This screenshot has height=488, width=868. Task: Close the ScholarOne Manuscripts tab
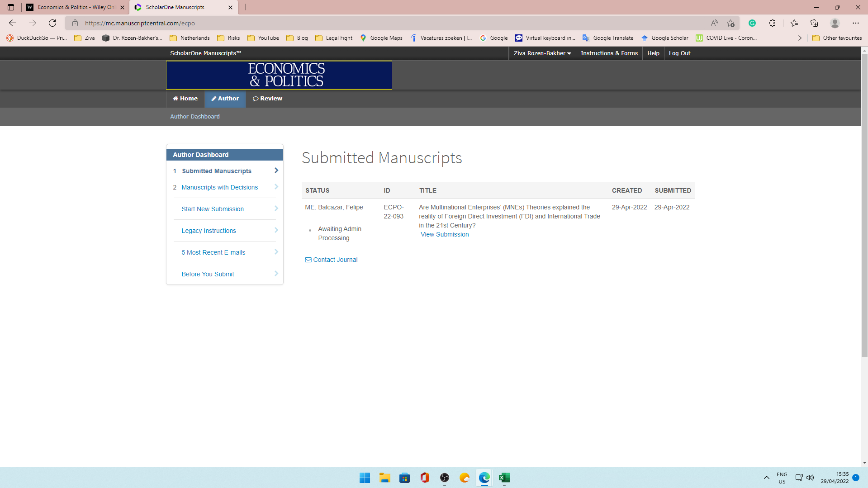click(230, 7)
